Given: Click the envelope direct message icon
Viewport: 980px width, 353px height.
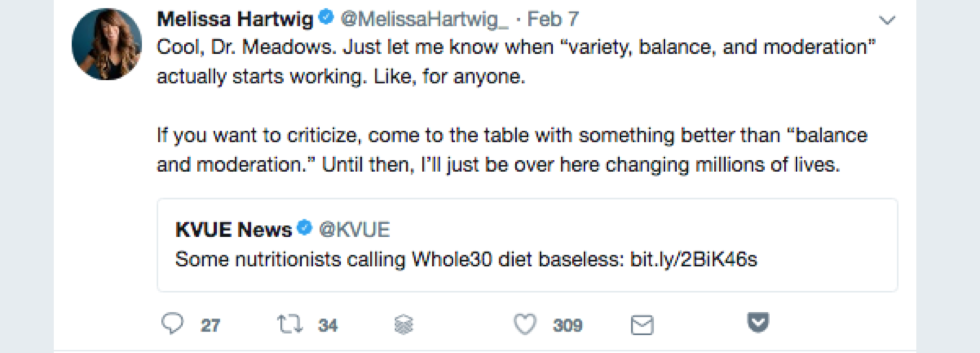Looking at the screenshot, I should click(x=642, y=325).
